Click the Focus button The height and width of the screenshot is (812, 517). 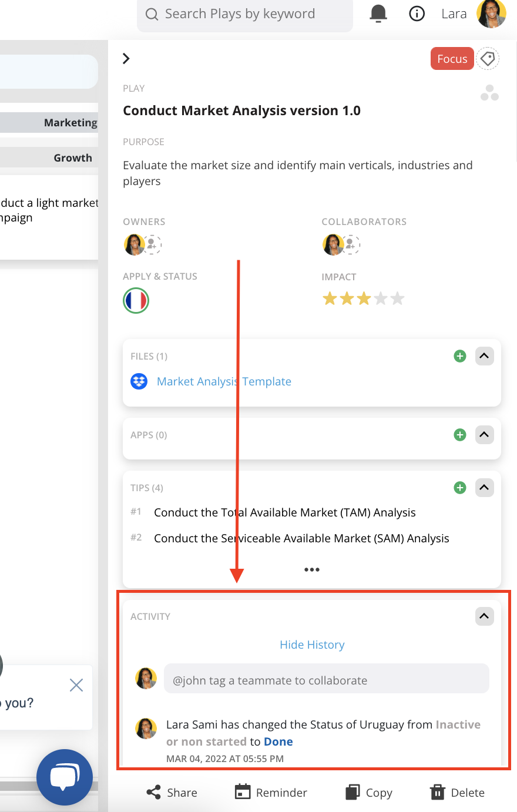pos(452,59)
